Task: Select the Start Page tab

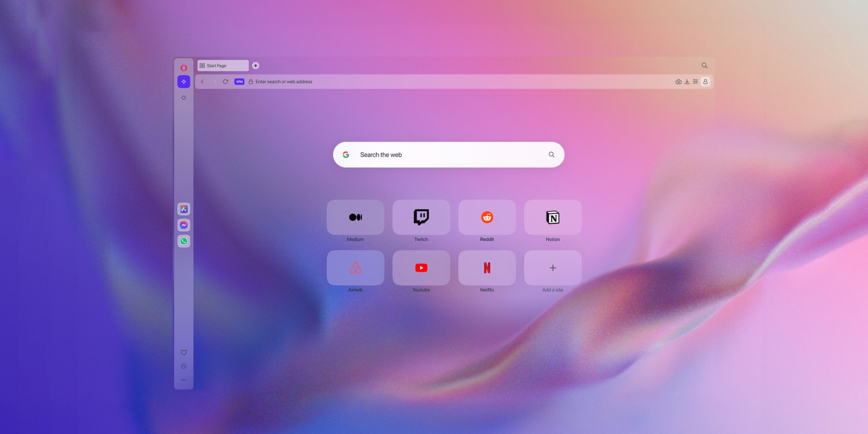Action: coord(223,65)
